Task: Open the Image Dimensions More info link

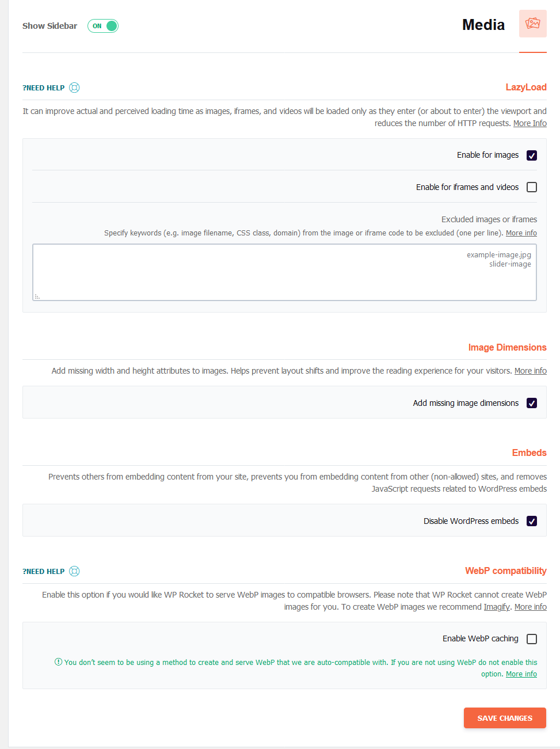Action: pyautogui.click(x=531, y=371)
